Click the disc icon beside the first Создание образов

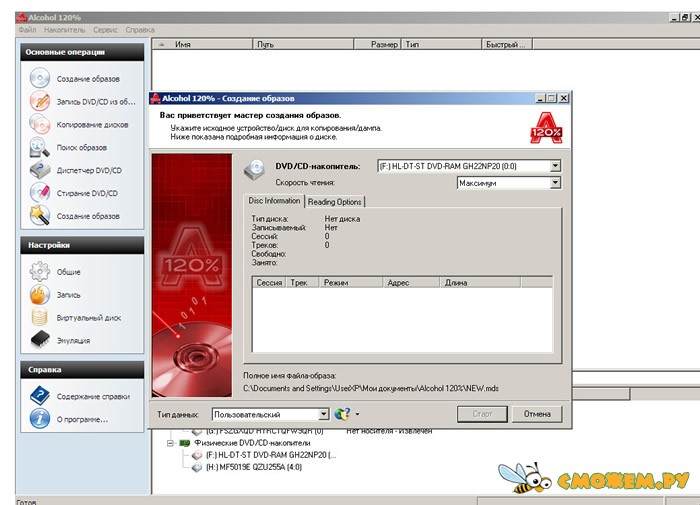pos(40,78)
